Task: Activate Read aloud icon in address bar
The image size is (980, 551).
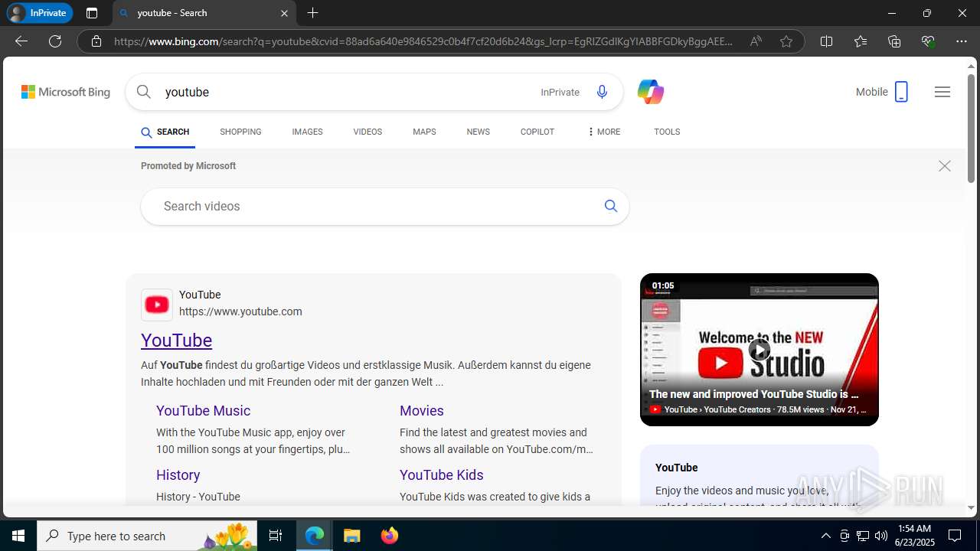Action: 756,41
